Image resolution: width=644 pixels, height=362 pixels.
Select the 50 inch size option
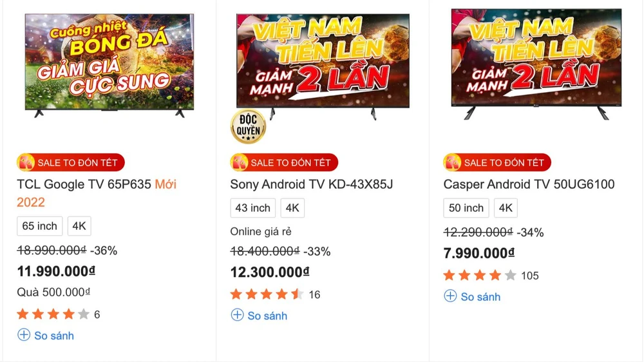[x=466, y=208]
